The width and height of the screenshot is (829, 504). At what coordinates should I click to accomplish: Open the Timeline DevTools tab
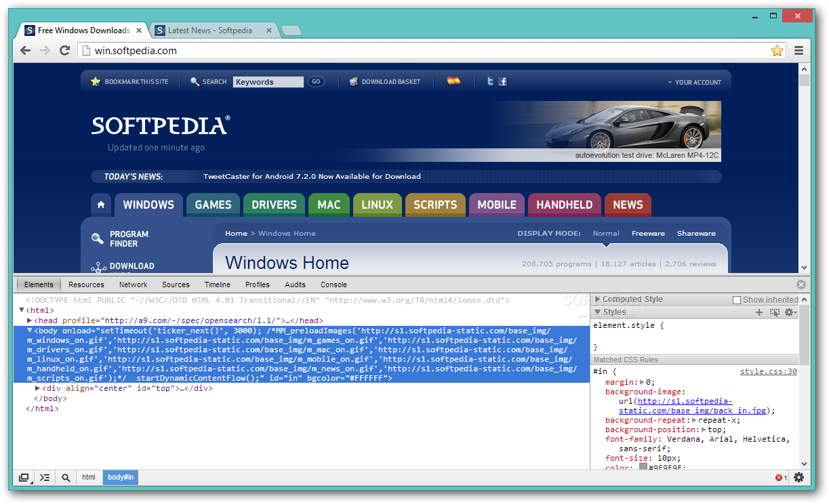pyautogui.click(x=217, y=285)
